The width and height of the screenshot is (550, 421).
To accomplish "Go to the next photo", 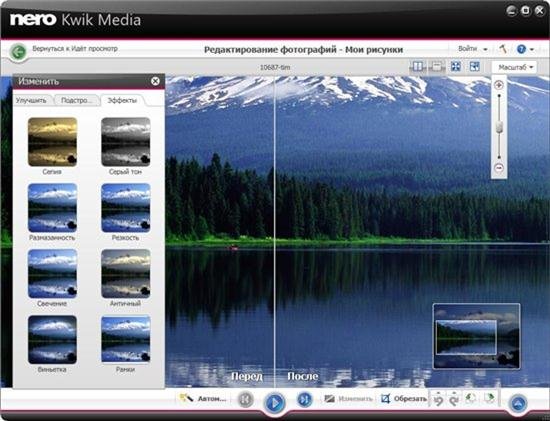I will 304,400.
